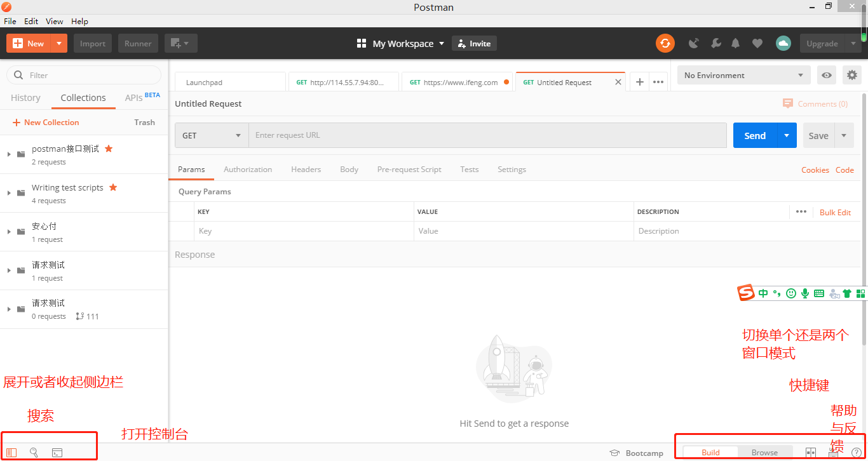Viewport: 868px width, 461px height.
Task: Open the New button dropdown arrow
Action: [58, 43]
